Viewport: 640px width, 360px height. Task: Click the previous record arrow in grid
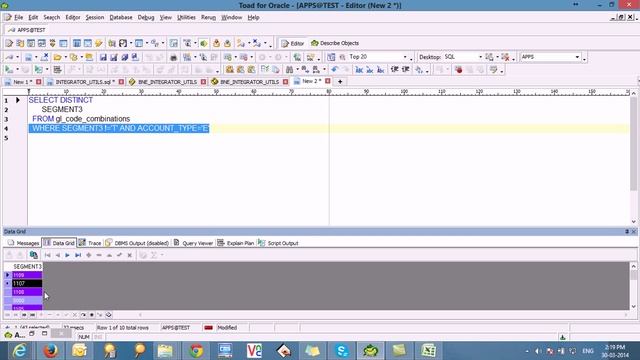(58, 255)
